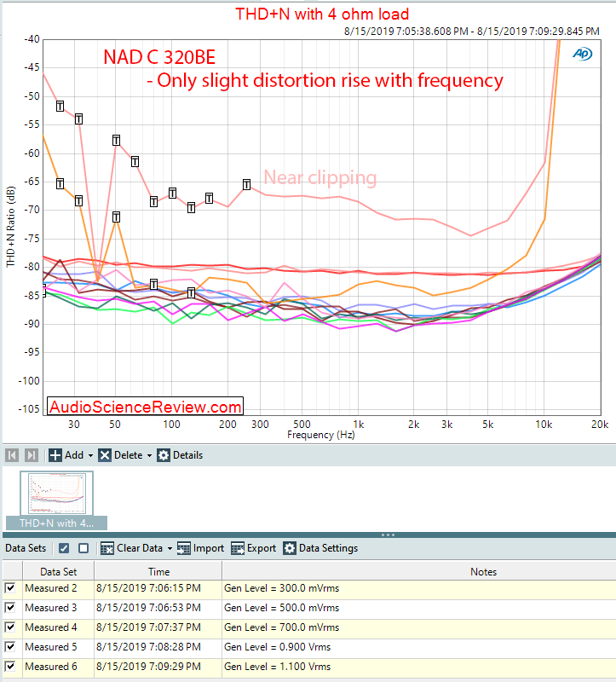
Task: Toggle the Measured 4 checkbox
Action: (10, 627)
